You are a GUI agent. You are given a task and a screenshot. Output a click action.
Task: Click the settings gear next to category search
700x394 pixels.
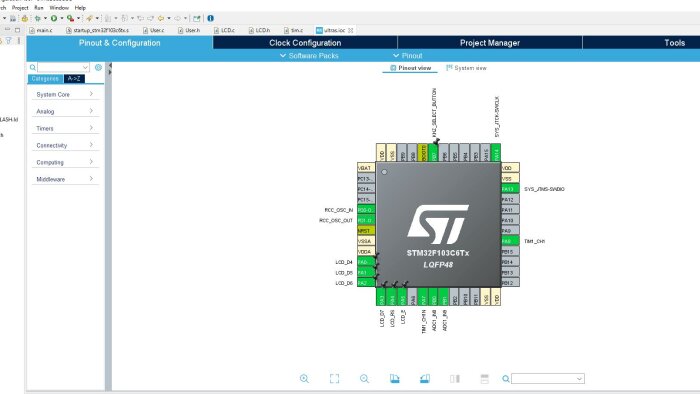click(x=98, y=67)
